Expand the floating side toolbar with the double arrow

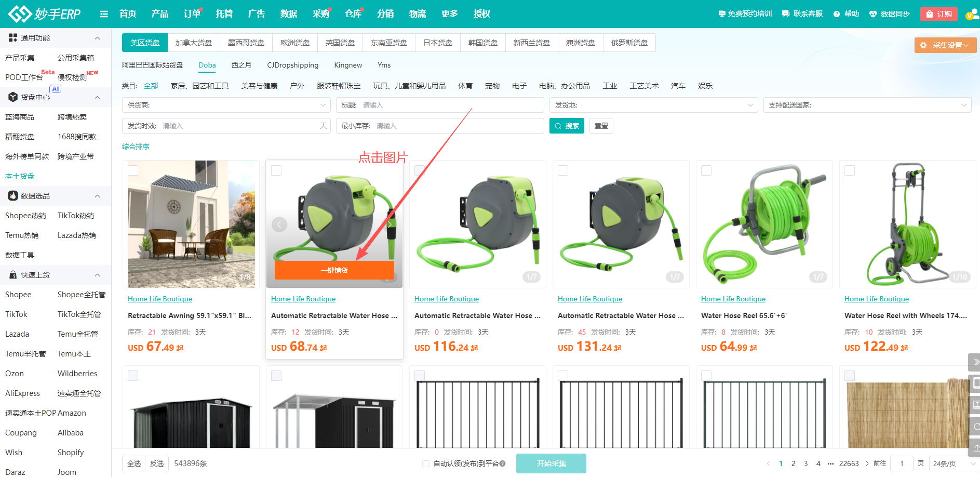[x=975, y=362]
